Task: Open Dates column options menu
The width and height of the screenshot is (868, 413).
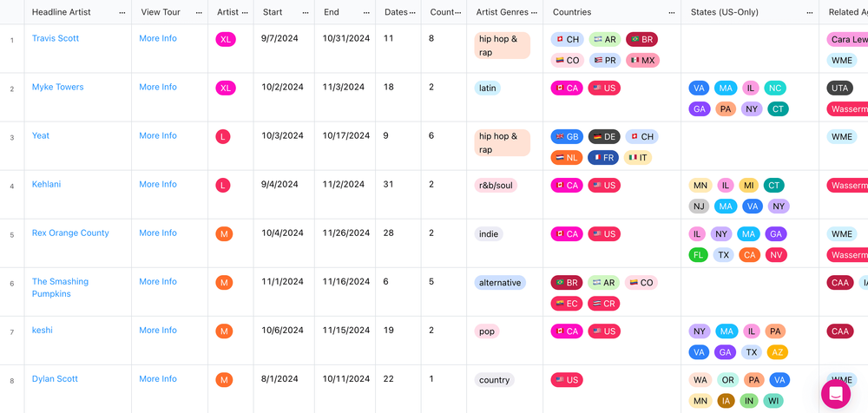Action: pyautogui.click(x=412, y=12)
